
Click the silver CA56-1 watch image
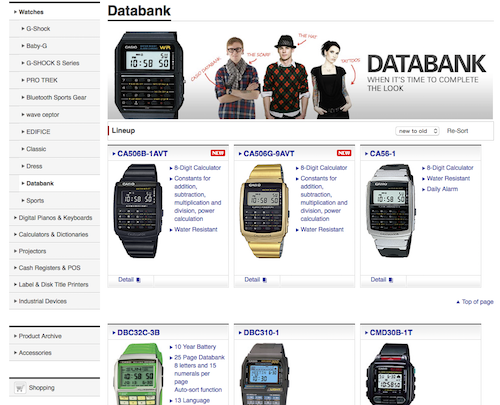coord(391,211)
